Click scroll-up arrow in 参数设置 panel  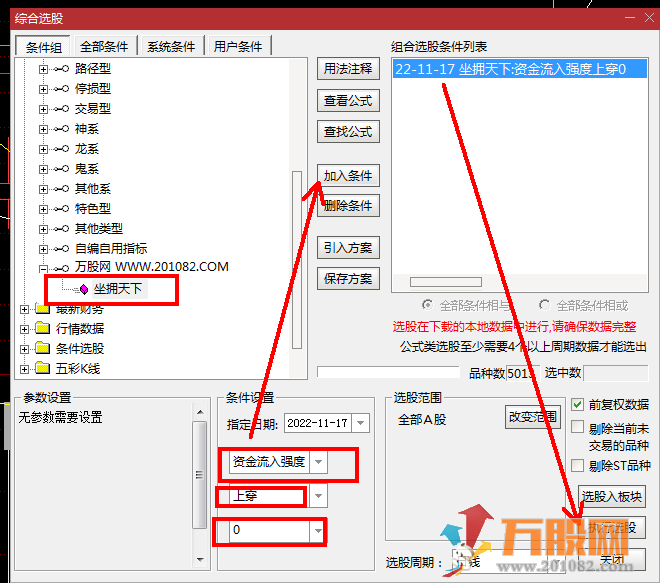pos(200,412)
